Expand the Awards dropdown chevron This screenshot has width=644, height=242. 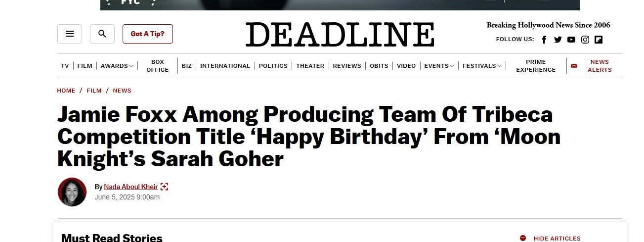[131, 66]
